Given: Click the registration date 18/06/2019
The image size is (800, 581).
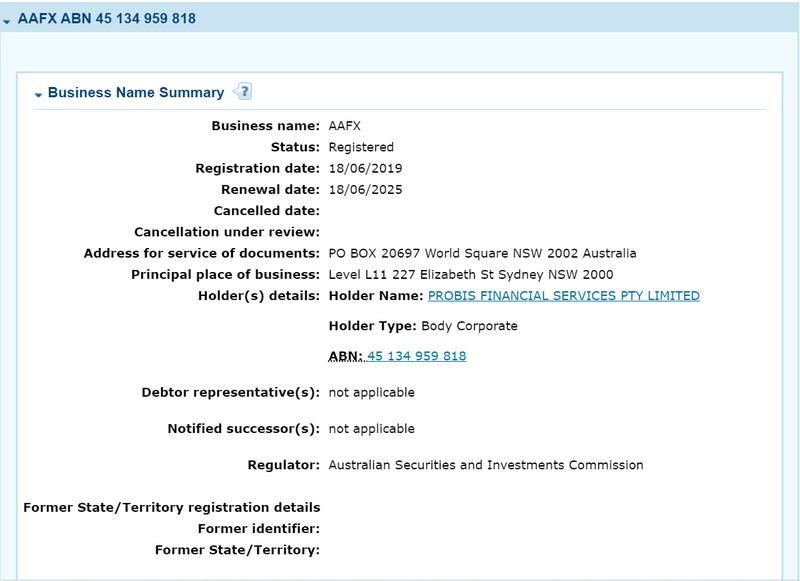Looking at the screenshot, I should click(365, 168).
